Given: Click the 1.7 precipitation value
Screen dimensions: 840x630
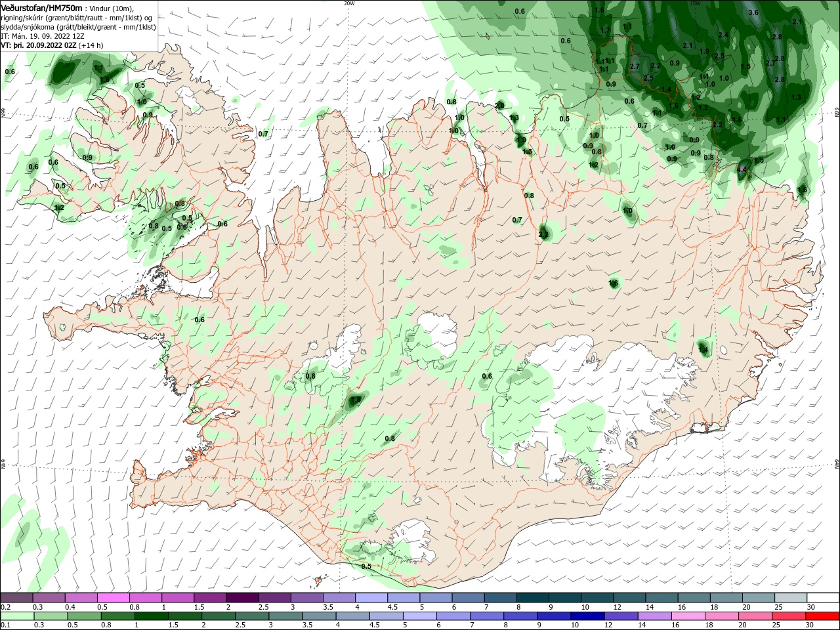Looking at the screenshot, I should coord(605,30).
